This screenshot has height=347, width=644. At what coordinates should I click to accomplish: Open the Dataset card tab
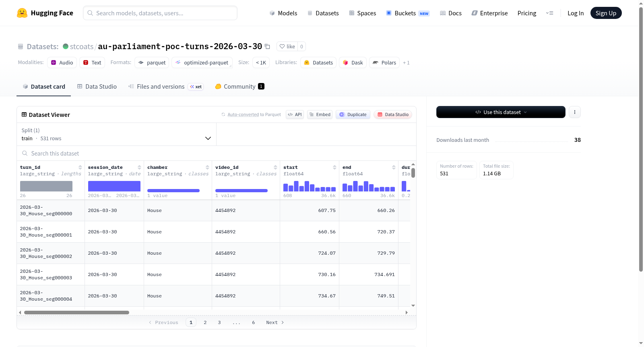44,86
